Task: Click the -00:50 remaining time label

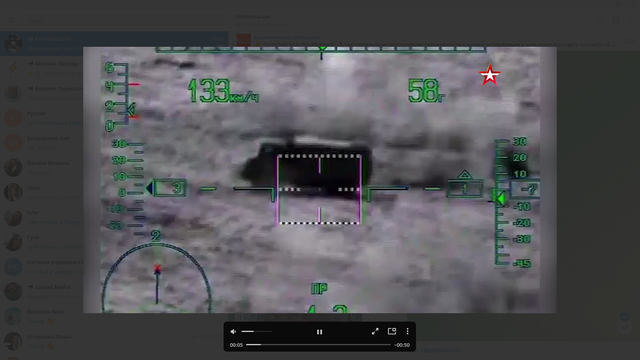Action: pyautogui.click(x=402, y=345)
